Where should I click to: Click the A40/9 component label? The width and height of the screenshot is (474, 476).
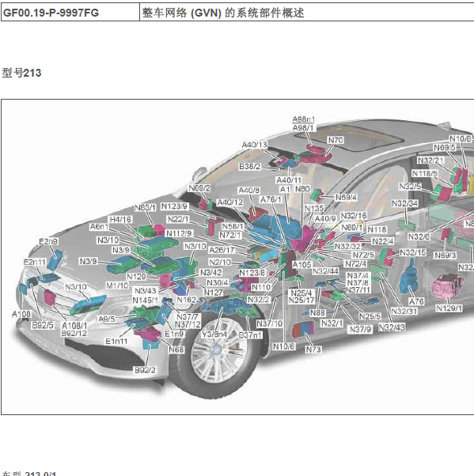(x=325, y=219)
